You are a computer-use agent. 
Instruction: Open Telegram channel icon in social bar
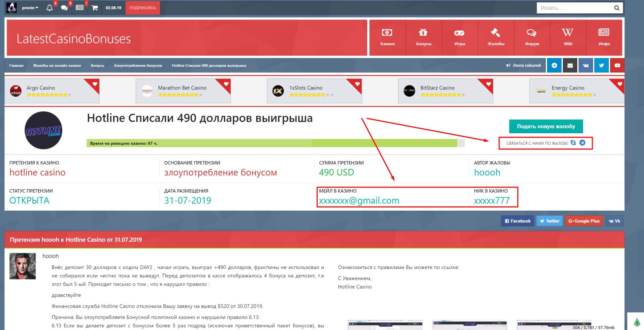point(554,65)
